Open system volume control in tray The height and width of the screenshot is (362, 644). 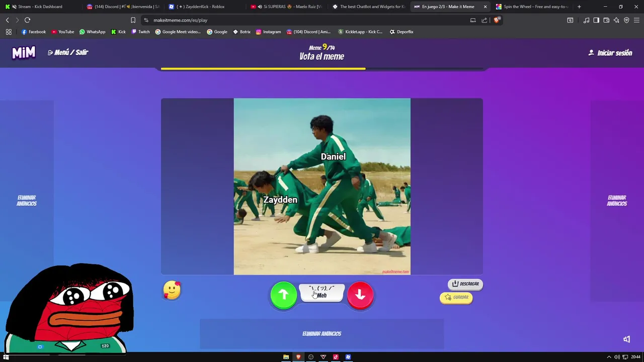pos(617,357)
